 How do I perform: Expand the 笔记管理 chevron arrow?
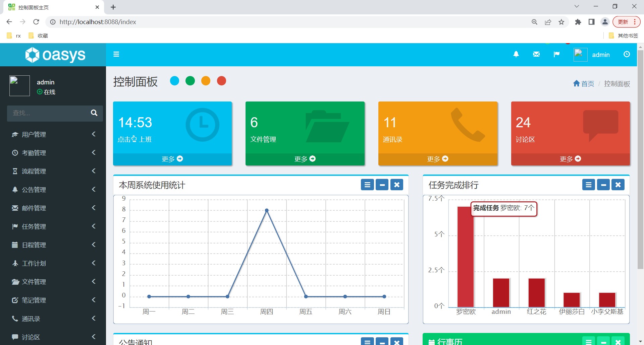tap(94, 300)
